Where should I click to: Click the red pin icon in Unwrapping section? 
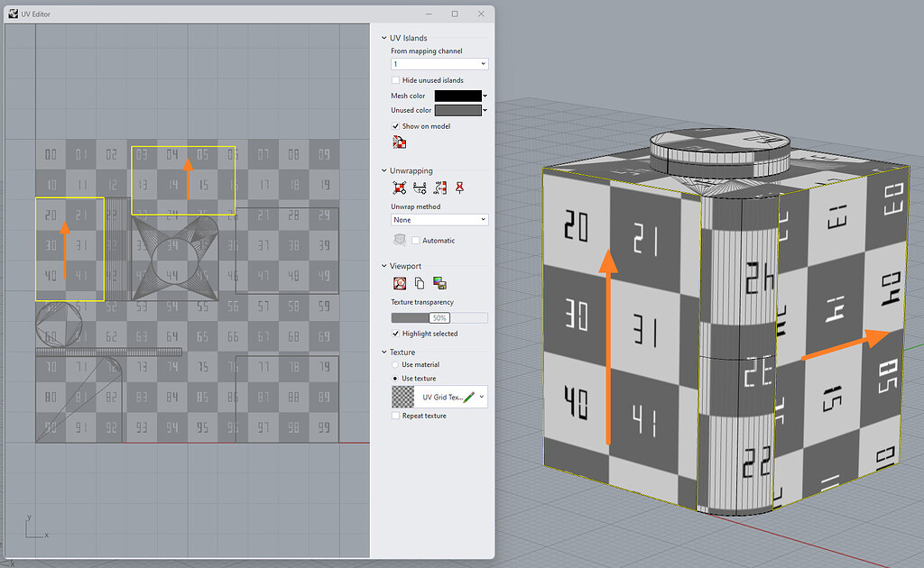tap(459, 186)
